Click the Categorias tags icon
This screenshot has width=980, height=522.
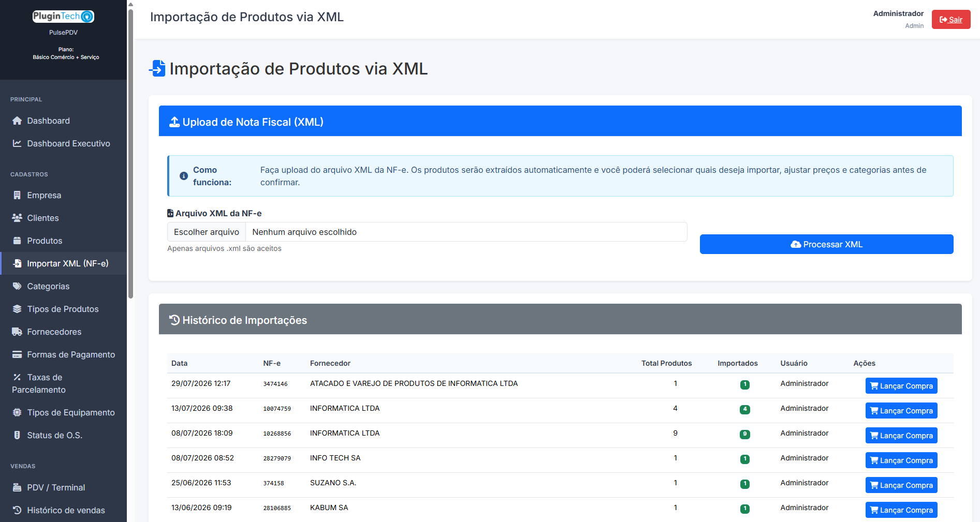tap(17, 286)
